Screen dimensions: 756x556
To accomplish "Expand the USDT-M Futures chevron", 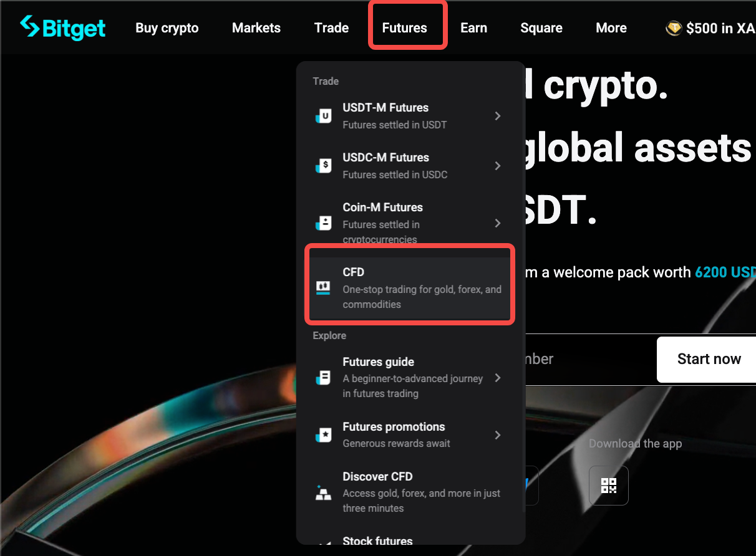I will pos(497,115).
